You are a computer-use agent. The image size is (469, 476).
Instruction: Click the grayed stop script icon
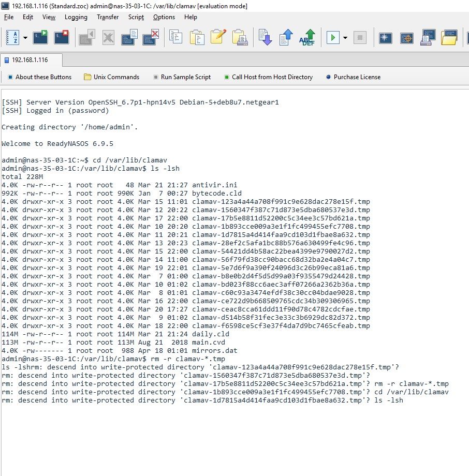coord(360,38)
